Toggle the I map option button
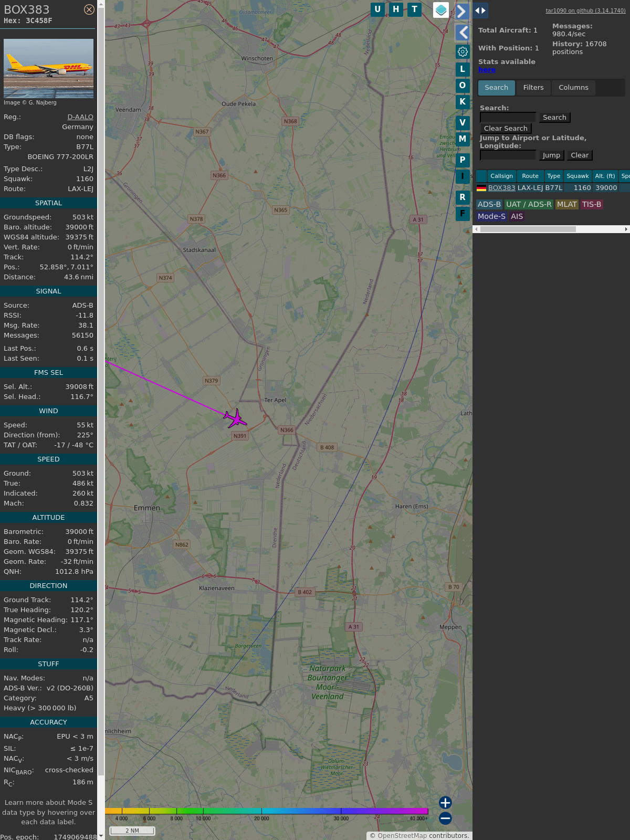The image size is (630, 840). 463,176
